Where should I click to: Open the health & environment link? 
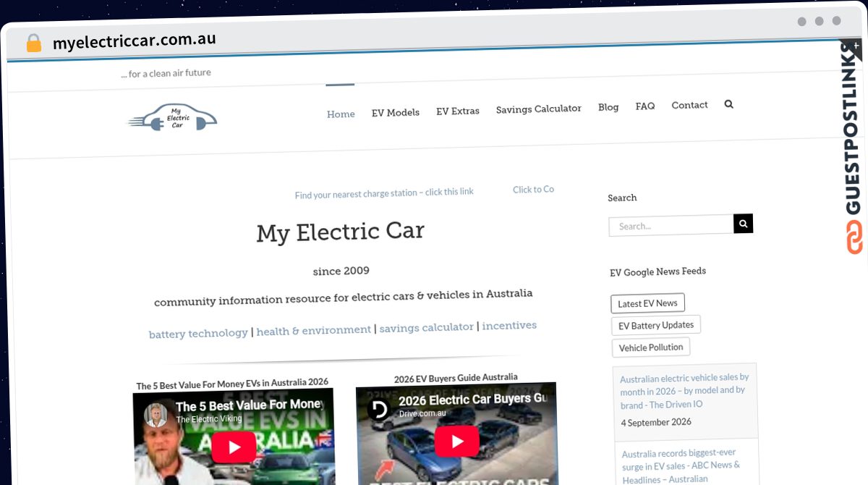[x=314, y=330]
